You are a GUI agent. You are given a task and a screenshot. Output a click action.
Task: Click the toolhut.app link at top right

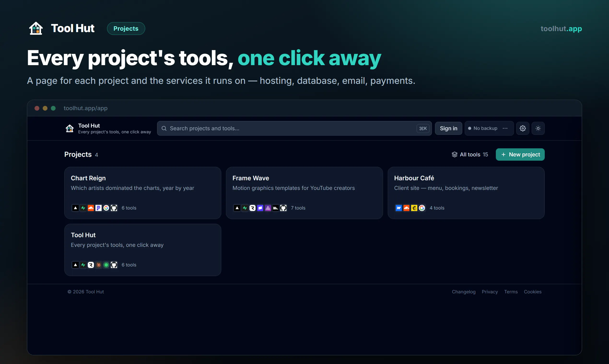(x=561, y=29)
